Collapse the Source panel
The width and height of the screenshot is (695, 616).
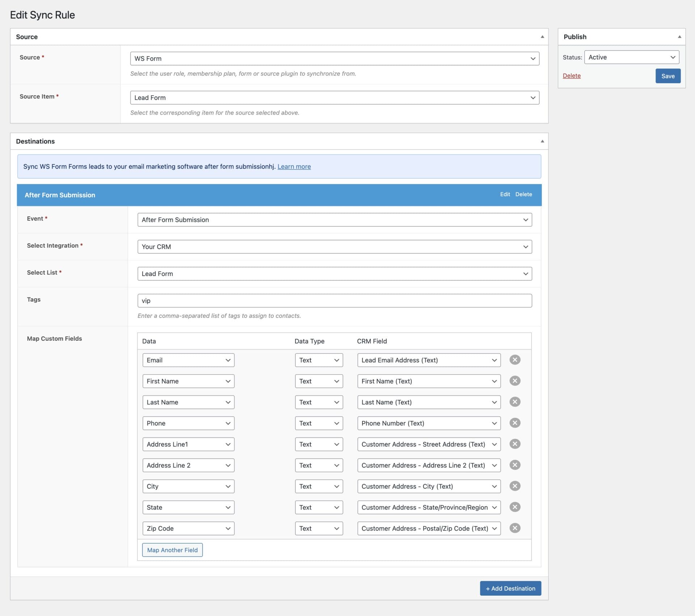coord(542,37)
